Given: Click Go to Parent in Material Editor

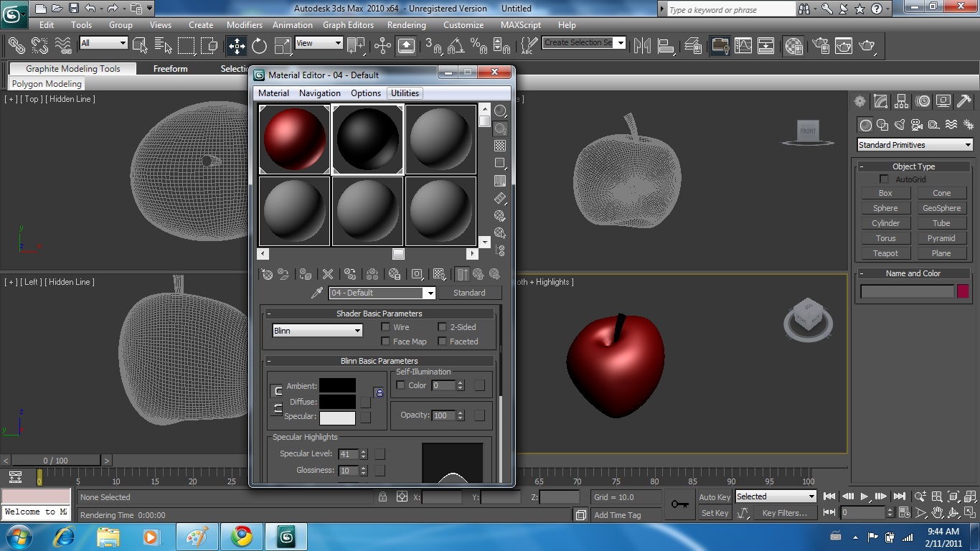Looking at the screenshot, I should point(479,274).
